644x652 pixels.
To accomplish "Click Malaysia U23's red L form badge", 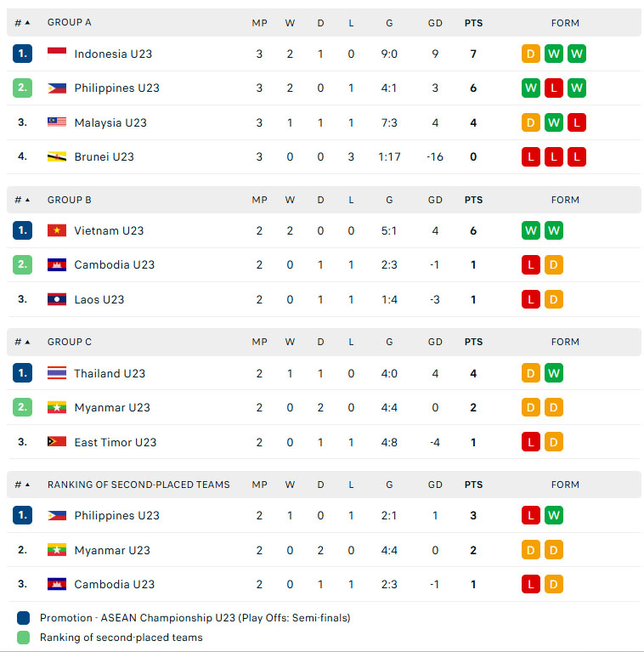I will (x=576, y=122).
